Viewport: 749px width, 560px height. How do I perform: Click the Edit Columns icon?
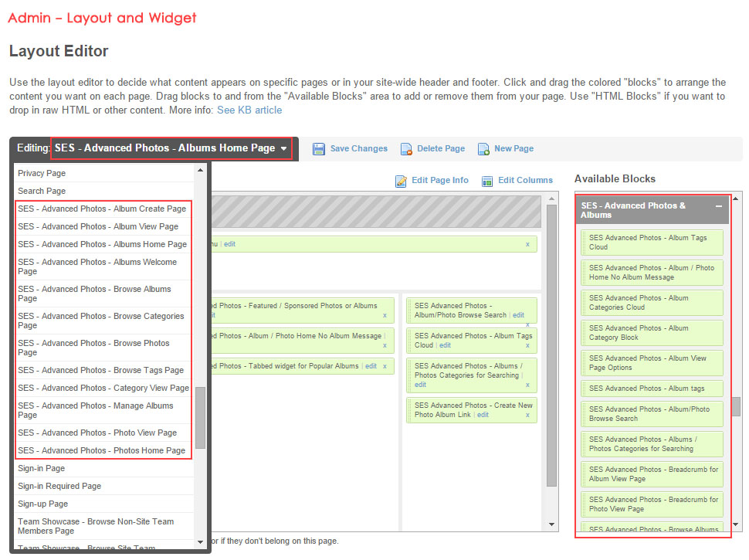(487, 181)
